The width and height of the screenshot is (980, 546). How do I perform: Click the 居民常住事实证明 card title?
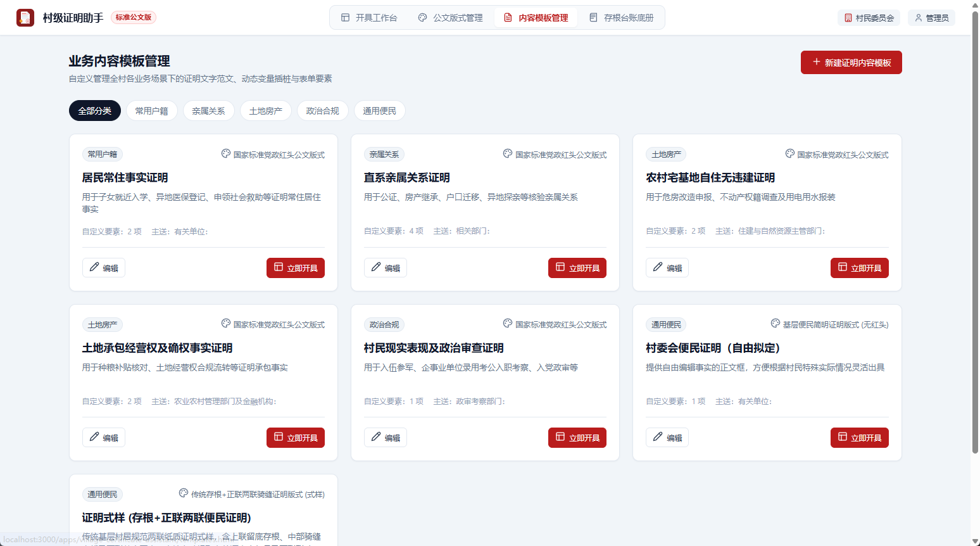(125, 178)
